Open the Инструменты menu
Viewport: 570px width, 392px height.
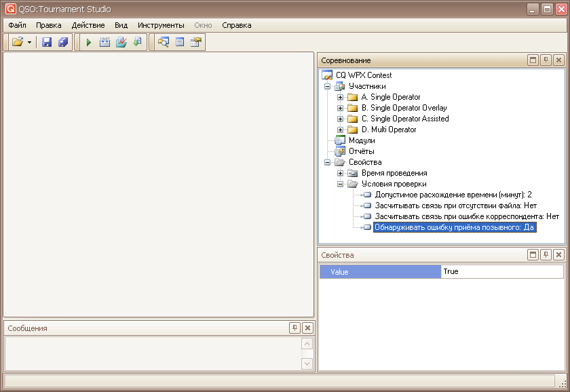point(160,25)
